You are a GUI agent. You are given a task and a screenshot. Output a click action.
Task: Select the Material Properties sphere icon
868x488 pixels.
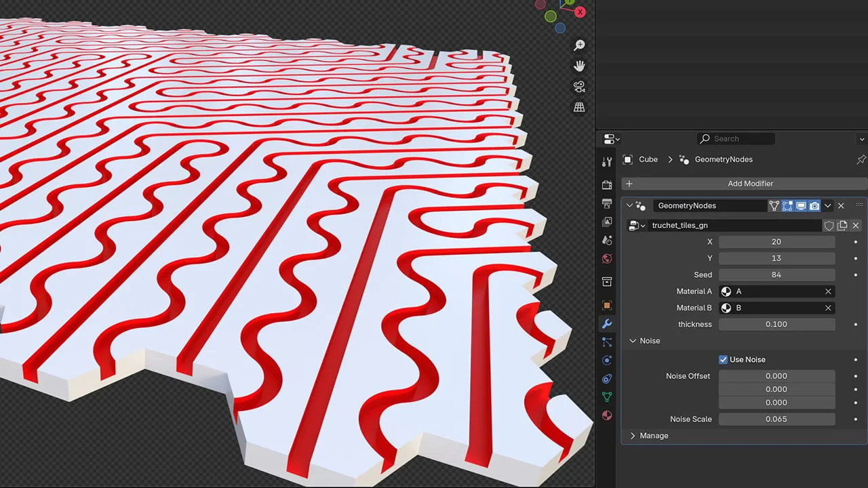coord(607,415)
